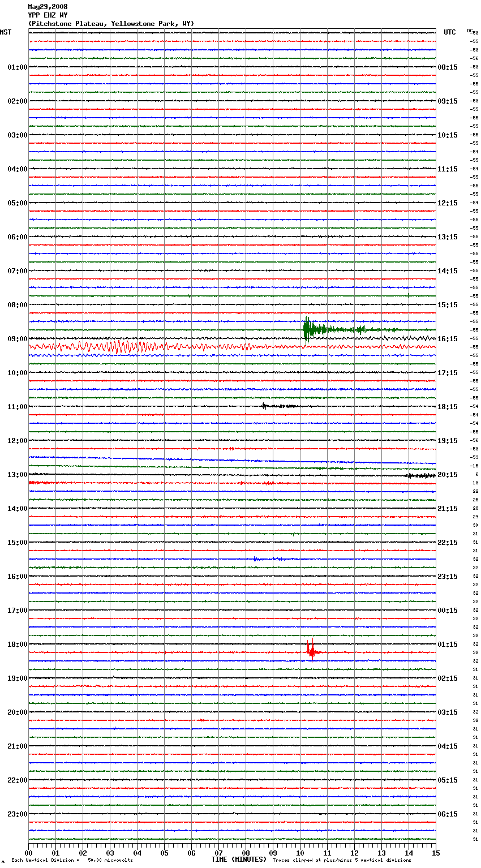Screen dimensions: 481x868
Task: Click the 22:15 UTC time label
Action: point(448,543)
